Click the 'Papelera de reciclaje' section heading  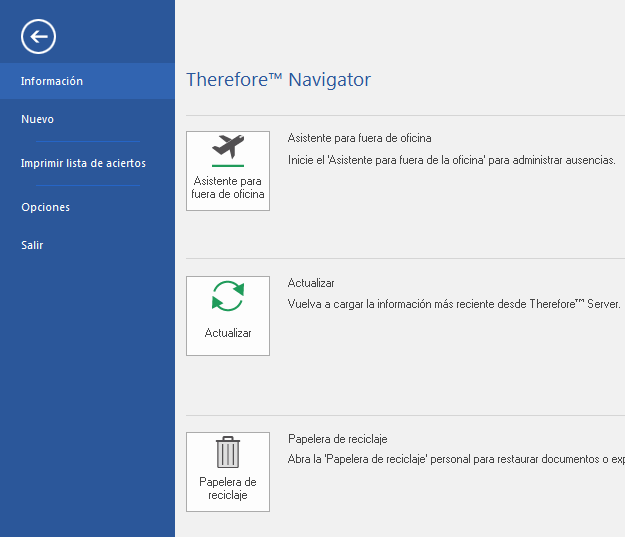point(338,439)
